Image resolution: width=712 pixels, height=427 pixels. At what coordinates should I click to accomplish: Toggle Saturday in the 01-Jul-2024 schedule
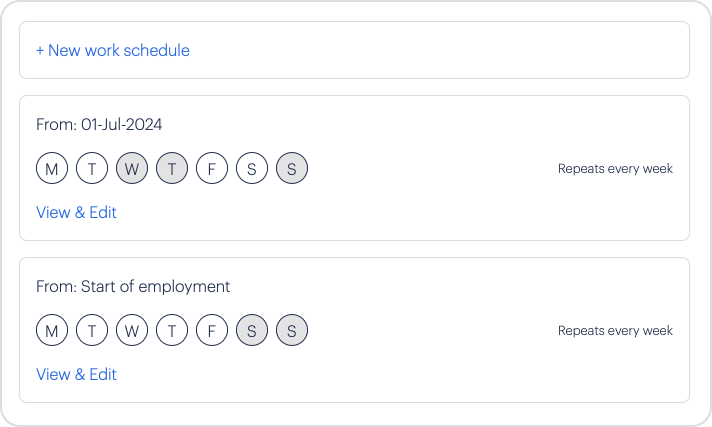tap(252, 169)
